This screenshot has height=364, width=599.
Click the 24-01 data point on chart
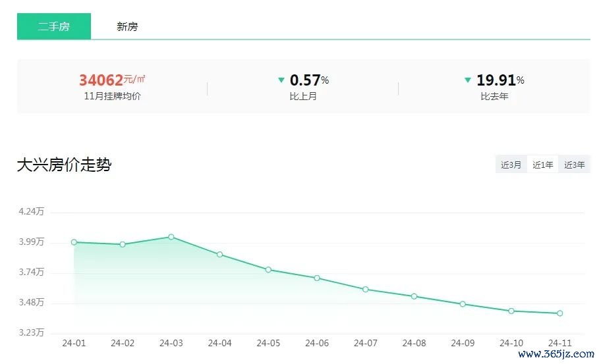pos(74,242)
